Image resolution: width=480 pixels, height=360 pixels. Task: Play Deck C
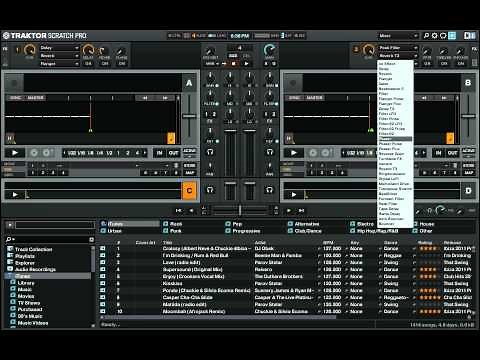click(15, 194)
